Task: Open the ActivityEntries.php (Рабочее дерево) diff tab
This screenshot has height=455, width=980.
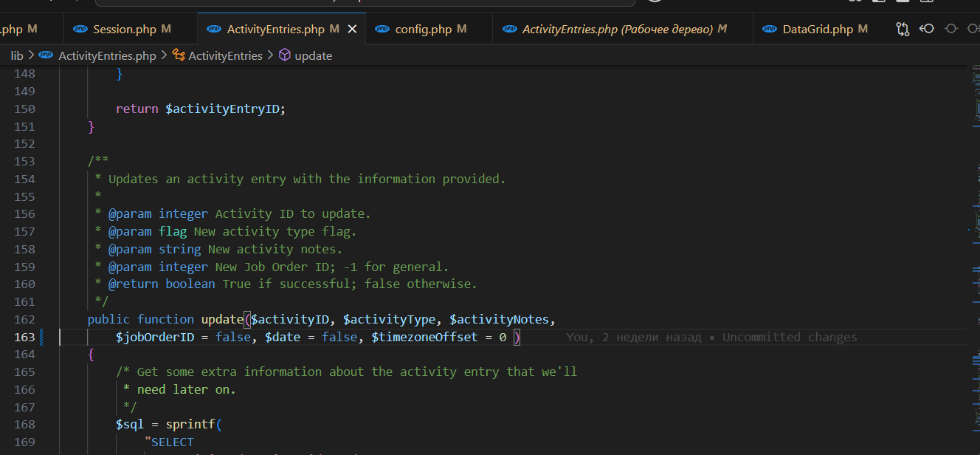Action: (617, 30)
